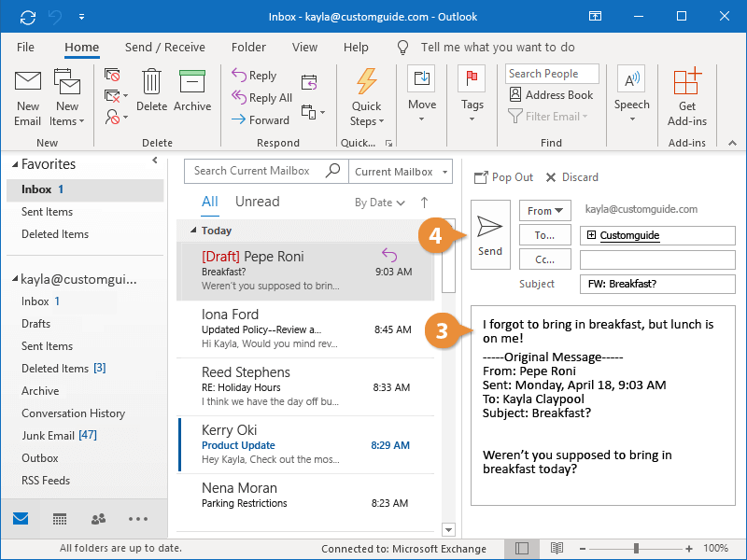Open Quick Steps lightning icon
The height and width of the screenshot is (560, 747).
coord(366,81)
